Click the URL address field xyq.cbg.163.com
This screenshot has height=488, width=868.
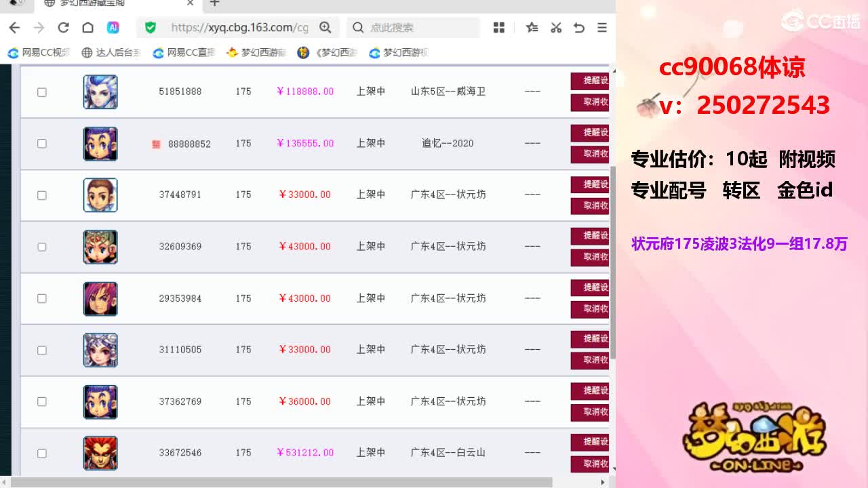tap(239, 28)
